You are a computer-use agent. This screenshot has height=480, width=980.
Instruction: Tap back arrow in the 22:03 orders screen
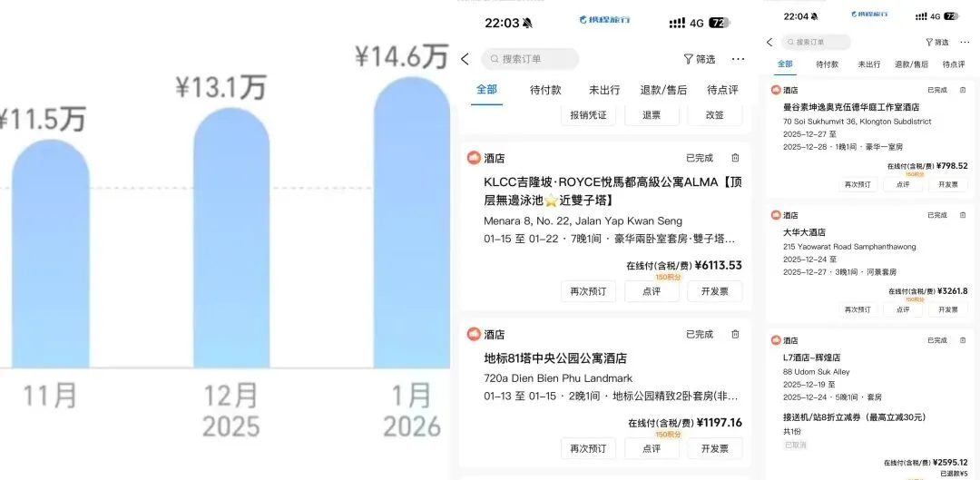coord(465,59)
